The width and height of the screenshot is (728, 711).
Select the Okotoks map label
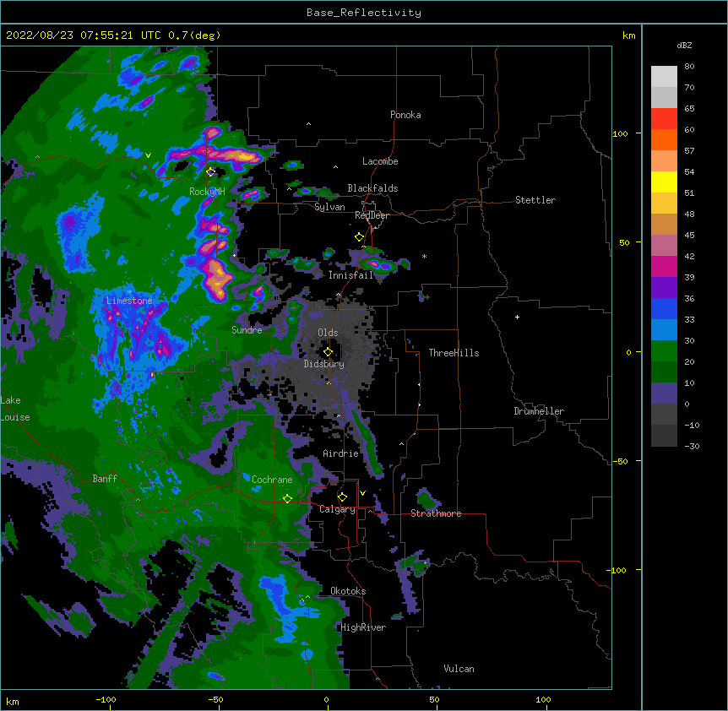point(348,591)
